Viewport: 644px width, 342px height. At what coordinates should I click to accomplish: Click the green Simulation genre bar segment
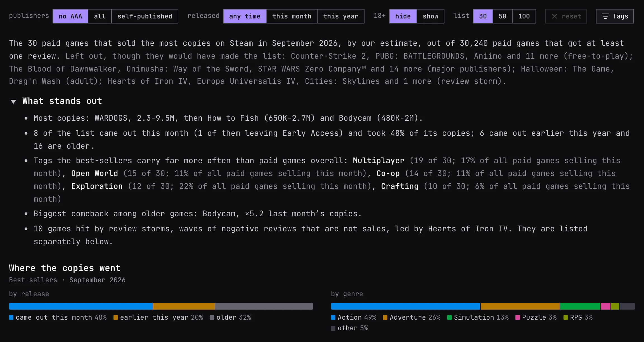580,306
